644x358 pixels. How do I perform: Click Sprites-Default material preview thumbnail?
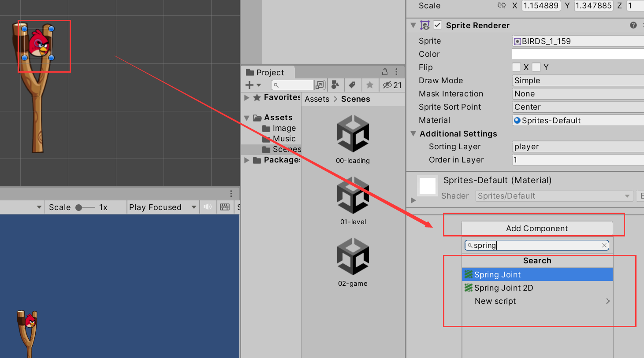pos(428,185)
